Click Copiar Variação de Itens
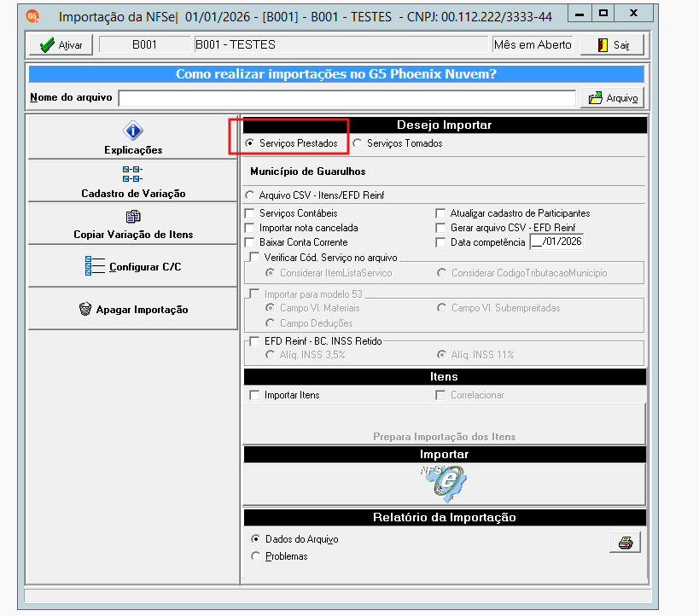Screen dimensions: 699x616 coord(133,224)
